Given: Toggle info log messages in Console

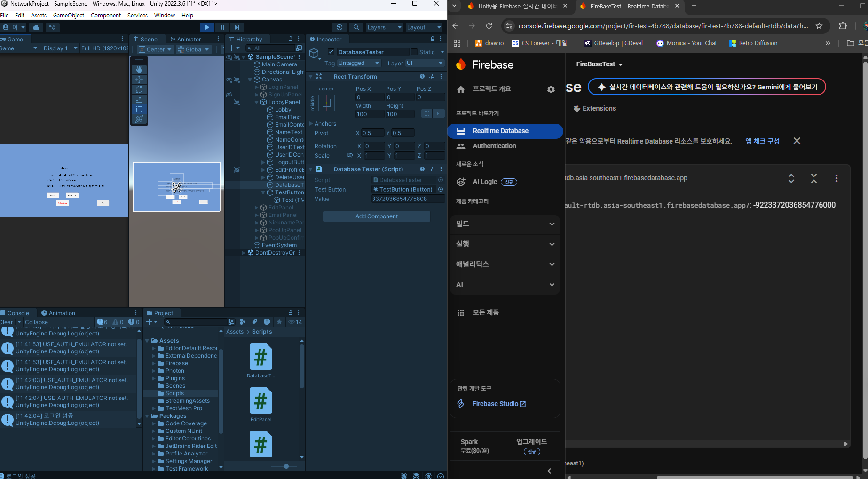Looking at the screenshot, I should tap(103, 322).
